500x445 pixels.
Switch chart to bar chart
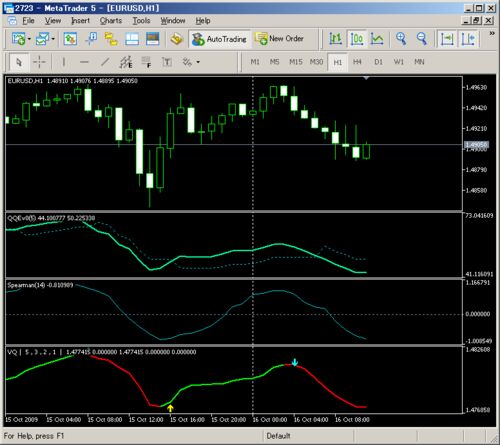point(336,39)
